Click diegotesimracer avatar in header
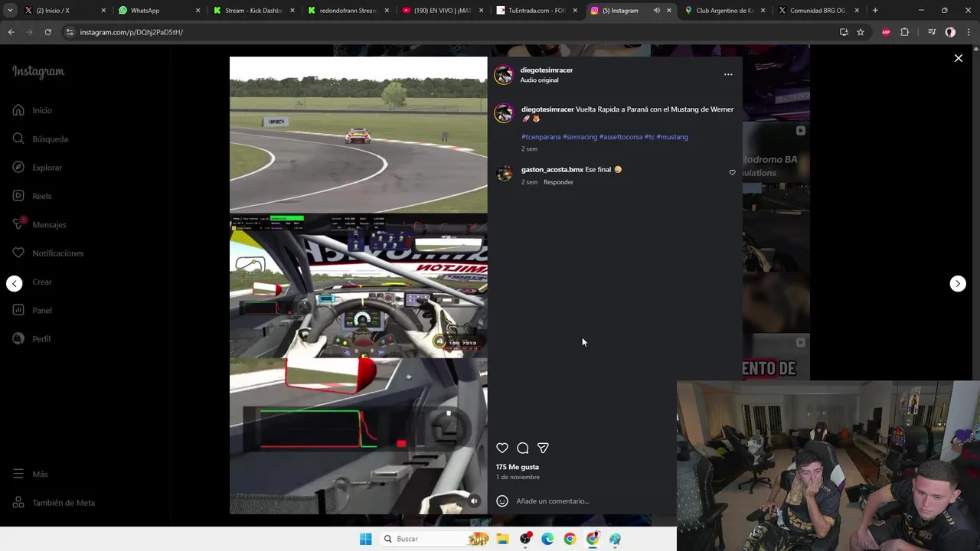Viewport: 980px width, 551px height. click(x=504, y=74)
